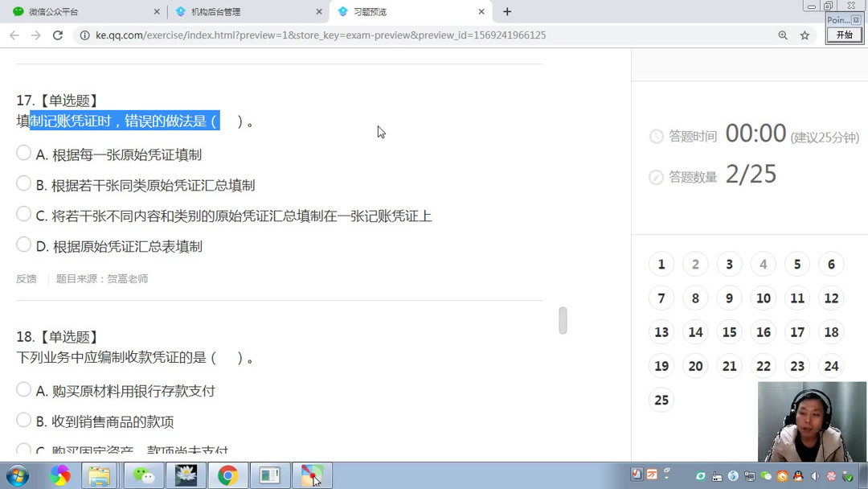The width and height of the screenshot is (868, 489).
Task: Select answer A for question 17
Action: click(x=24, y=154)
